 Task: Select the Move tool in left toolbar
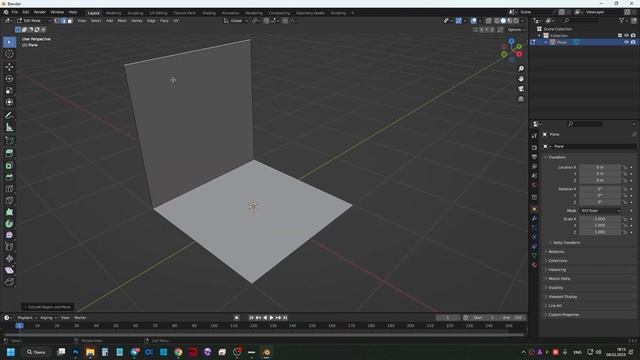tap(9, 67)
